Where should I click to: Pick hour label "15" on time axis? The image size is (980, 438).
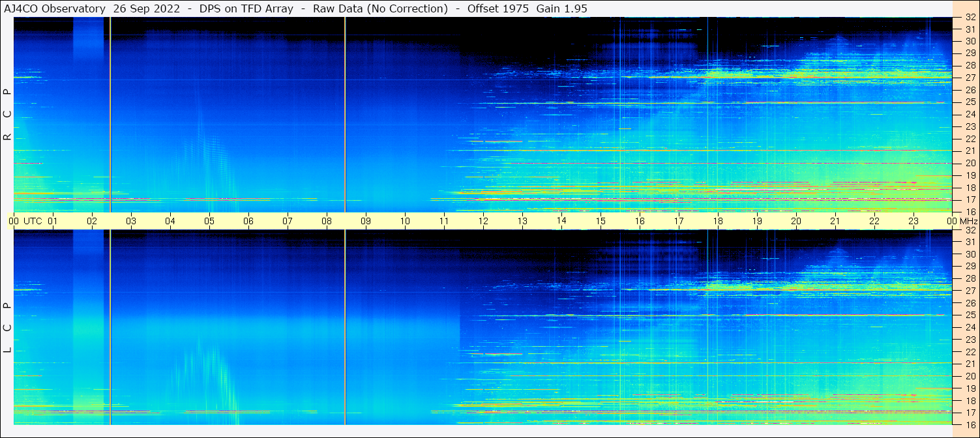601,221
